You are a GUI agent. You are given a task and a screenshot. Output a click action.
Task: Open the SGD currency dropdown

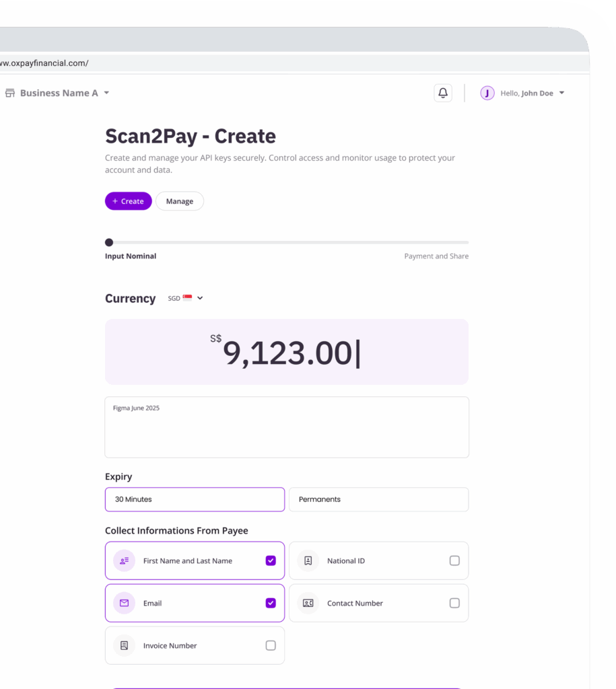[x=186, y=298]
